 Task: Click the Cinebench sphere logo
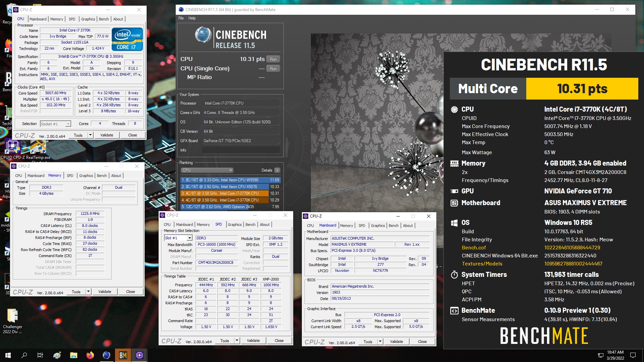[203, 35]
